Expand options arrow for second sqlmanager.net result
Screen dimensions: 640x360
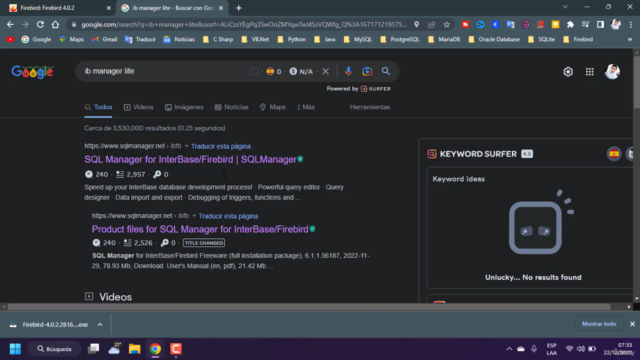194,216
